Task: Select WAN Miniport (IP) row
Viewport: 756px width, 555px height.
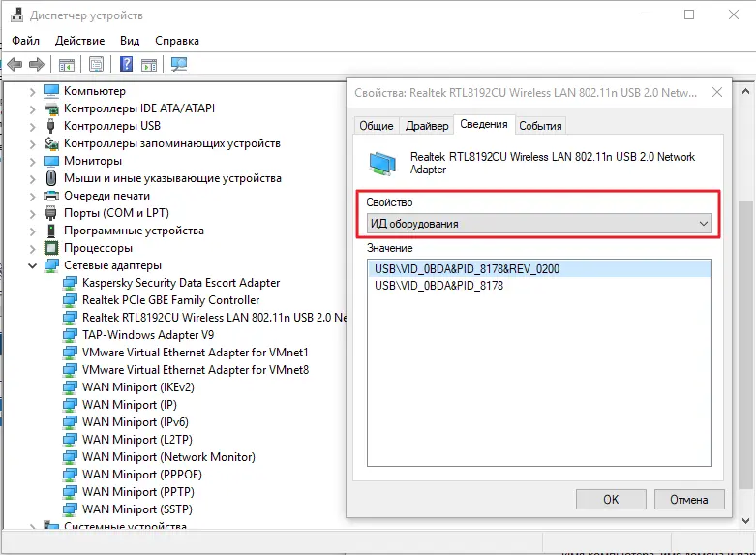Action: pyautogui.click(x=129, y=405)
